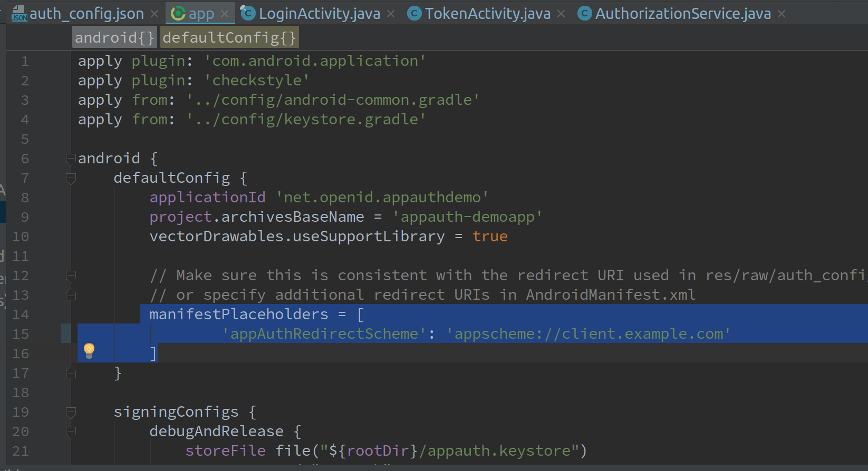Screen dimensions: 868x471
Task: Close the TokenActivity.java tab
Action: click(561, 14)
